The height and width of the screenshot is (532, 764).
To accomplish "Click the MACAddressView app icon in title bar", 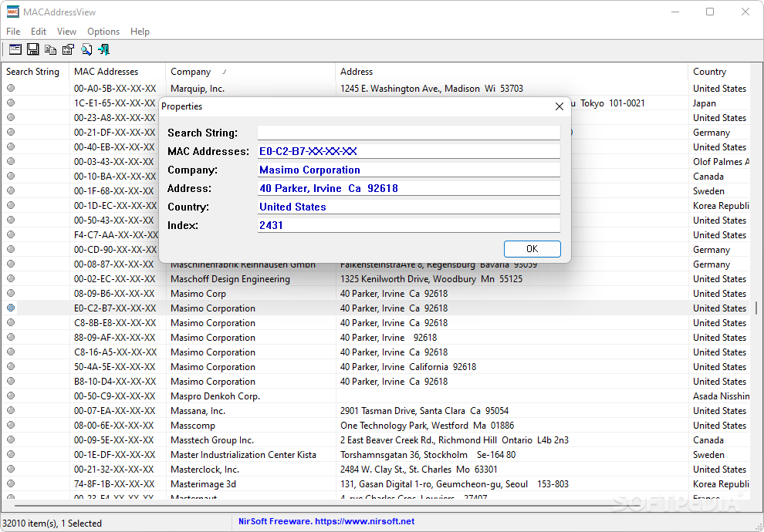I will [x=12, y=12].
